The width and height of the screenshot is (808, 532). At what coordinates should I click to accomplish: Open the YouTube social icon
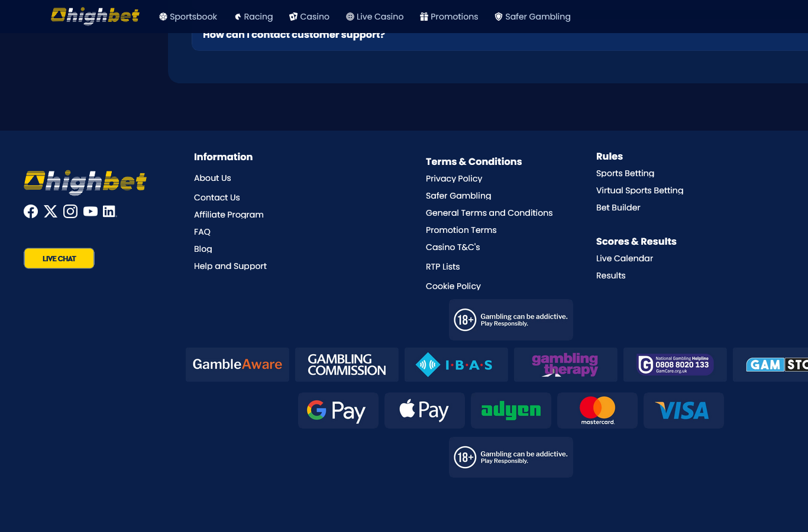click(x=91, y=212)
